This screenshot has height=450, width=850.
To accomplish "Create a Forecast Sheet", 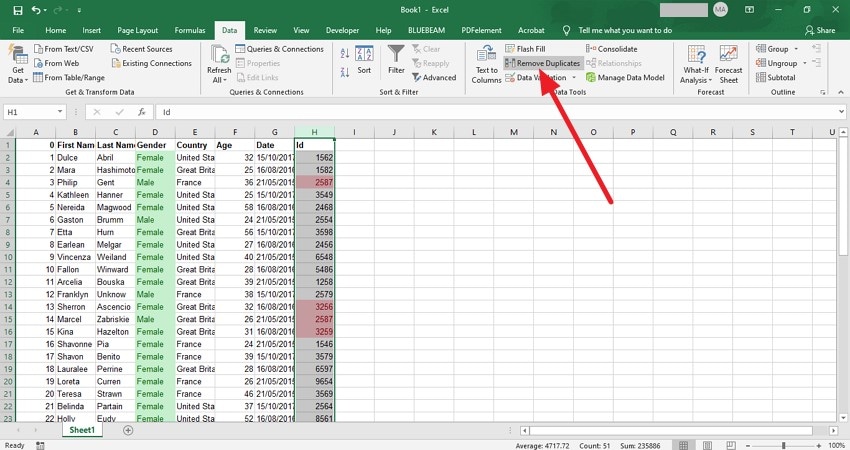I will [729, 65].
